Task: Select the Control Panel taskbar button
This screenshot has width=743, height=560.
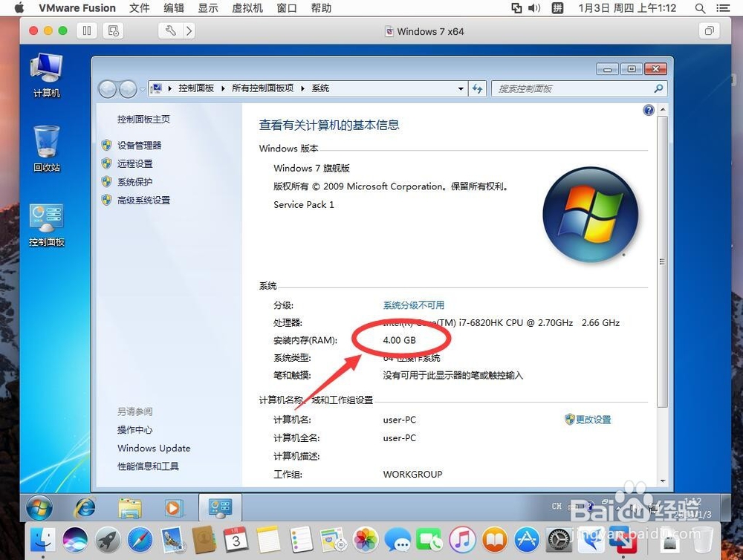Action: pos(221,507)
